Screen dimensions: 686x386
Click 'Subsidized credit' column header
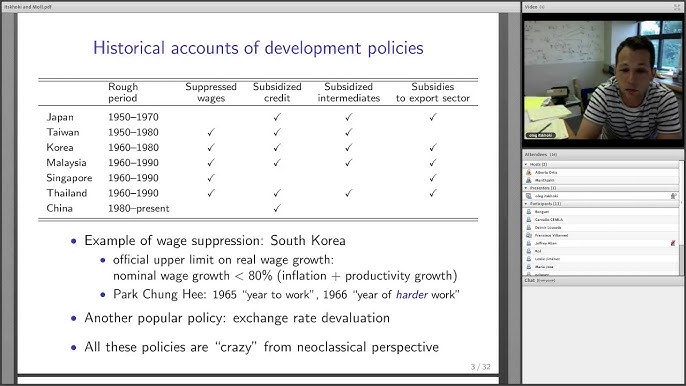[277, 92]
